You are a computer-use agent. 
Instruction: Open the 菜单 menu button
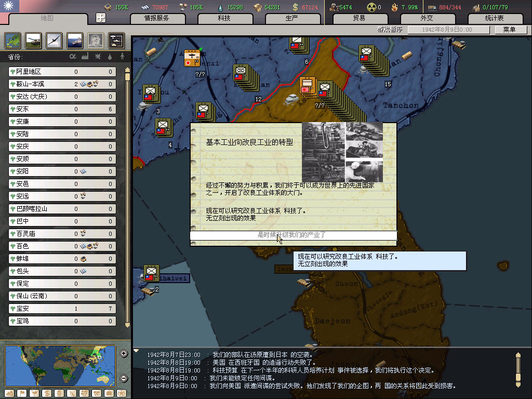(510, 30)
